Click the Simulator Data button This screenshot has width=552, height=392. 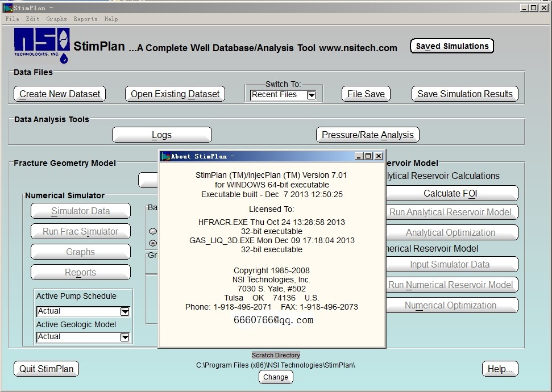point(81,211)
